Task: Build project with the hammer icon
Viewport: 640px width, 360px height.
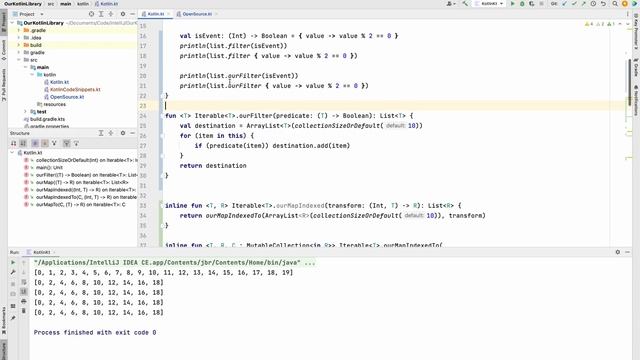Action: (x=465, y=4)
